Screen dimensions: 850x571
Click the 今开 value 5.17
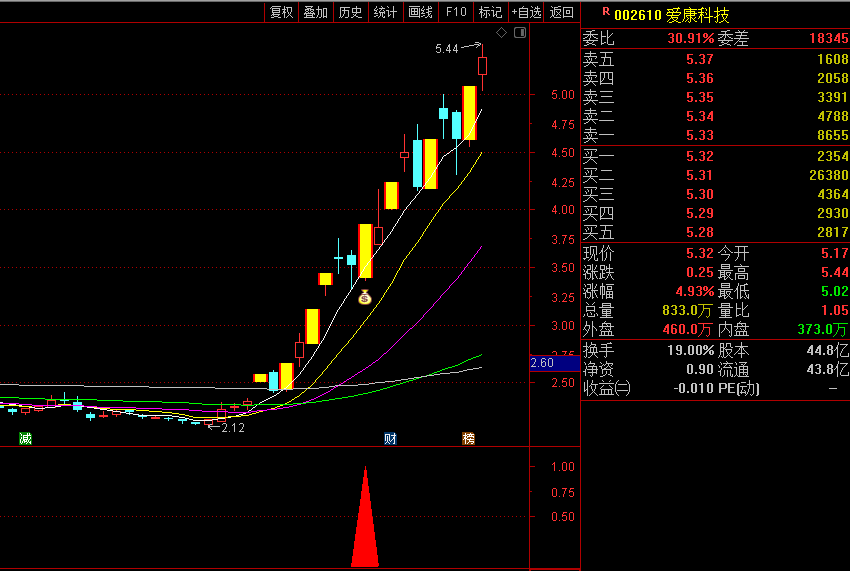(x=835, y=253)
